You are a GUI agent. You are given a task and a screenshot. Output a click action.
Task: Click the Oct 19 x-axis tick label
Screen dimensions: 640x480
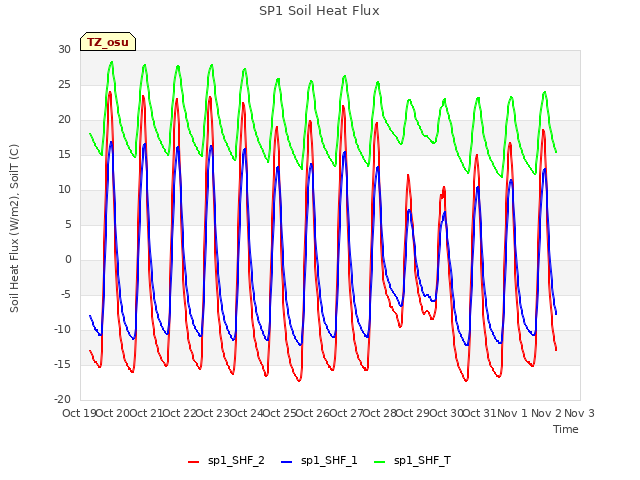click(80, 413)
